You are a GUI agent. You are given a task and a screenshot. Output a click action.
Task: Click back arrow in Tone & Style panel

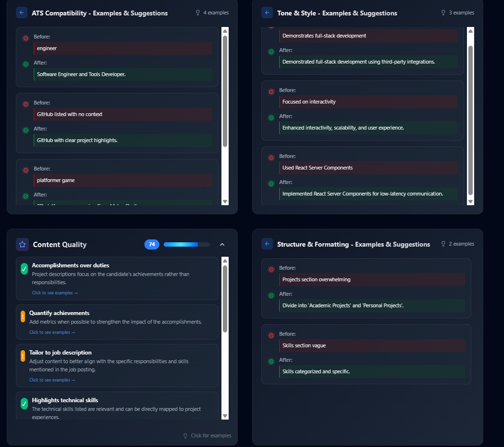267,13
